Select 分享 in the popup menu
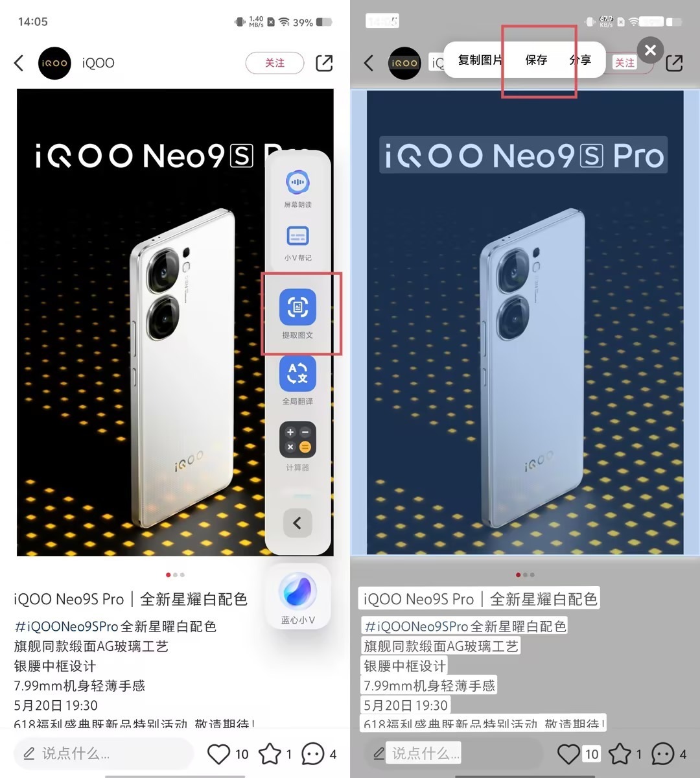 (580, 60)
